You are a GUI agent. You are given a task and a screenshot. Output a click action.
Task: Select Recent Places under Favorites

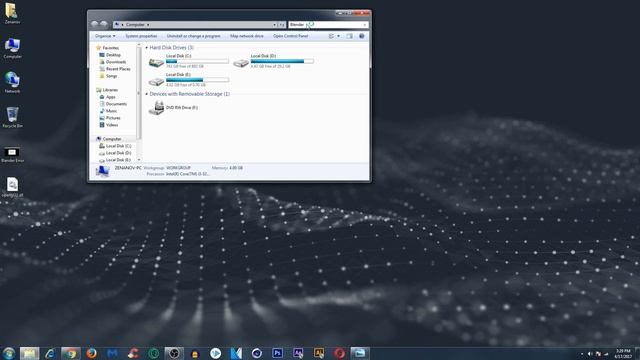(115, 69)
